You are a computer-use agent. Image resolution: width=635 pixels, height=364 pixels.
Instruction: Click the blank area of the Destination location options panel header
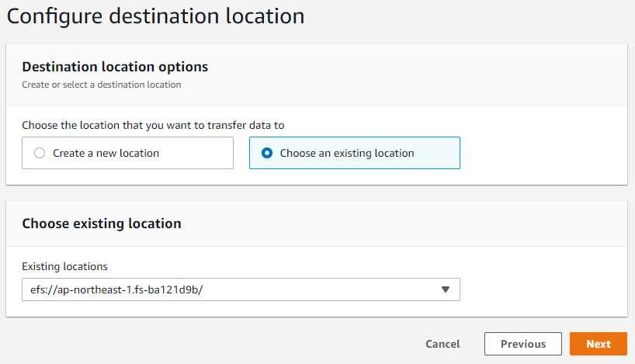[417, 75]
